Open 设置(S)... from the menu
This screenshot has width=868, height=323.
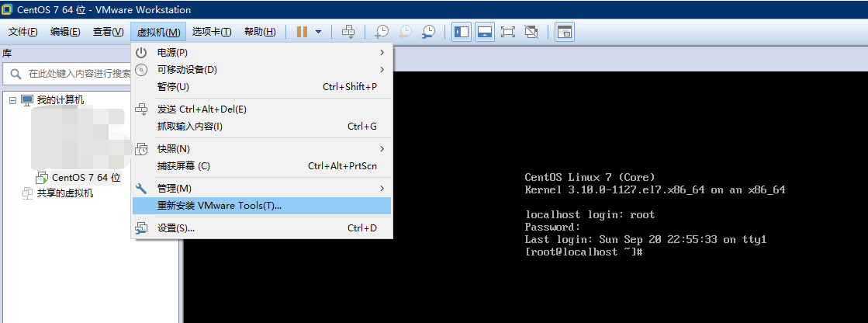(262, 228)
